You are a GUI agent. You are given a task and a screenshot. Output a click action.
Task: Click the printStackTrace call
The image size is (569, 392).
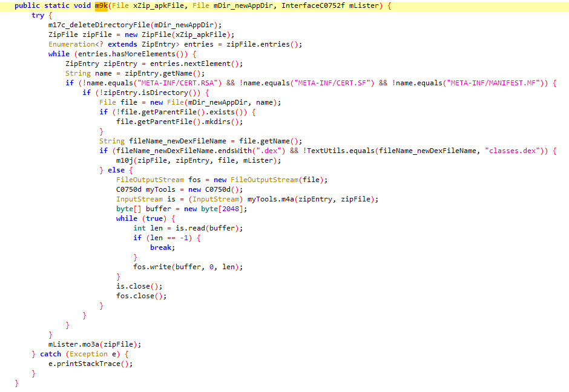click(x=88, y=364)
